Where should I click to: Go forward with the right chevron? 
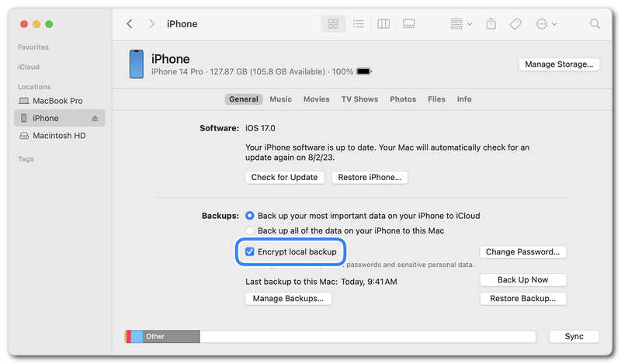[151, 24]
